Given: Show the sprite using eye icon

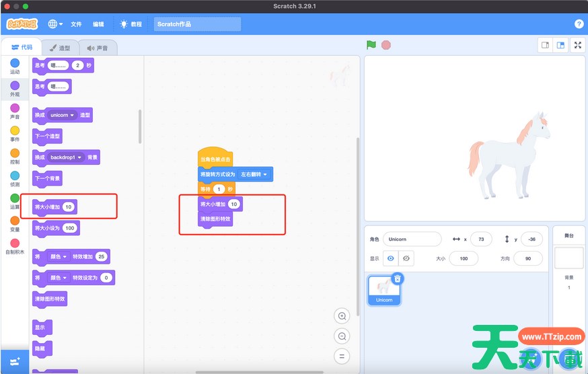Looking at the screenshot, I should [391, 258].
